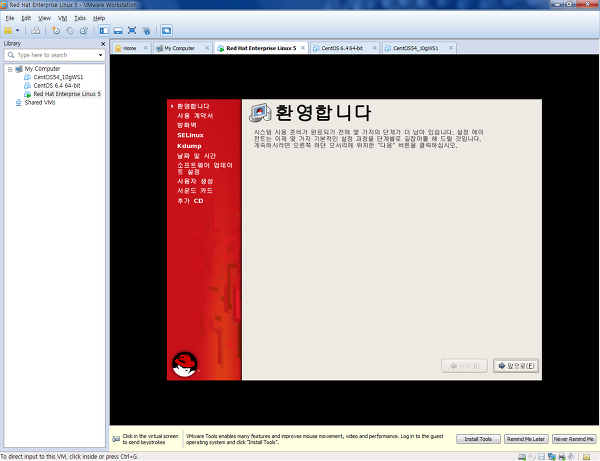This screenshot has height=461, width=600.
Task: Open the View menu
Action: click(44, 18)
